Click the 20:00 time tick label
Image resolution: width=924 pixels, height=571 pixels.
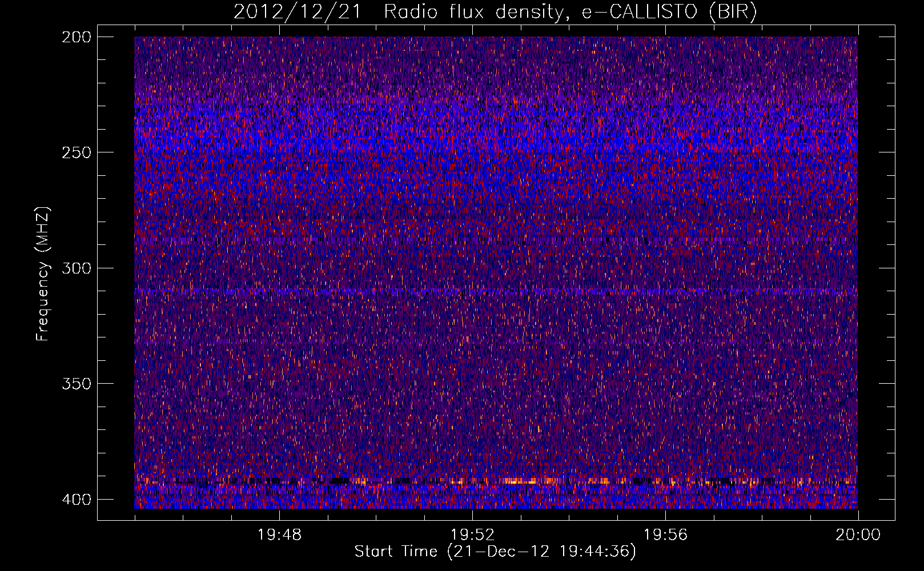(858, 535)
